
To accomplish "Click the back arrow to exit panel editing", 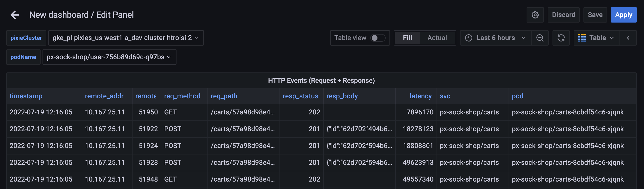I will point(15,15).
